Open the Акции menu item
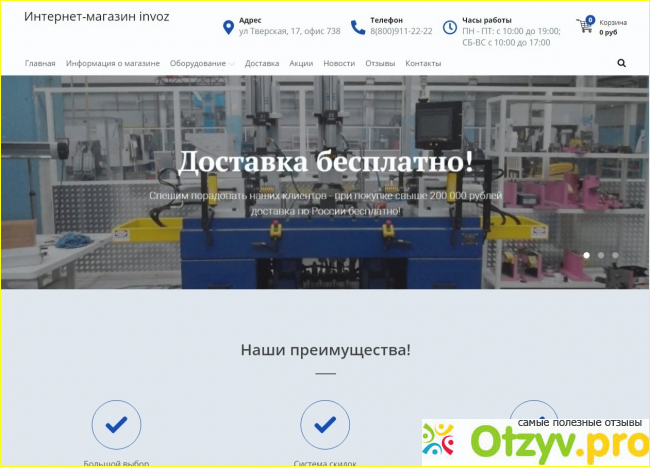Image resolution: width=650 pixels, height=467 pixels. click(301, 63)
